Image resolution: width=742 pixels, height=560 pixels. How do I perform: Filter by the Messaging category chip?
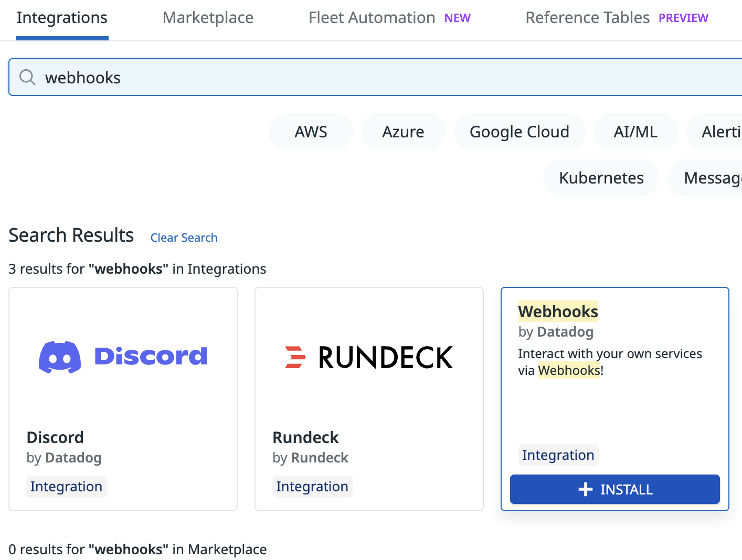[x=706, y=178]
